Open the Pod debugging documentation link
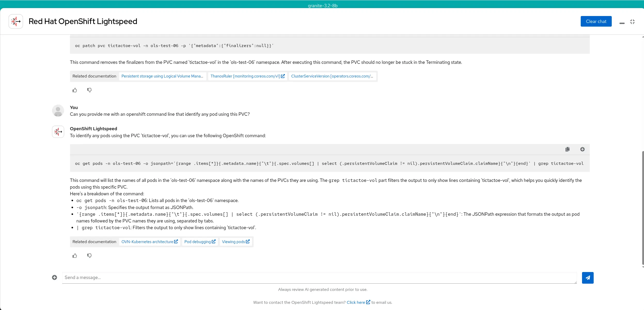644x310 pixels. [x=200, y=242]
